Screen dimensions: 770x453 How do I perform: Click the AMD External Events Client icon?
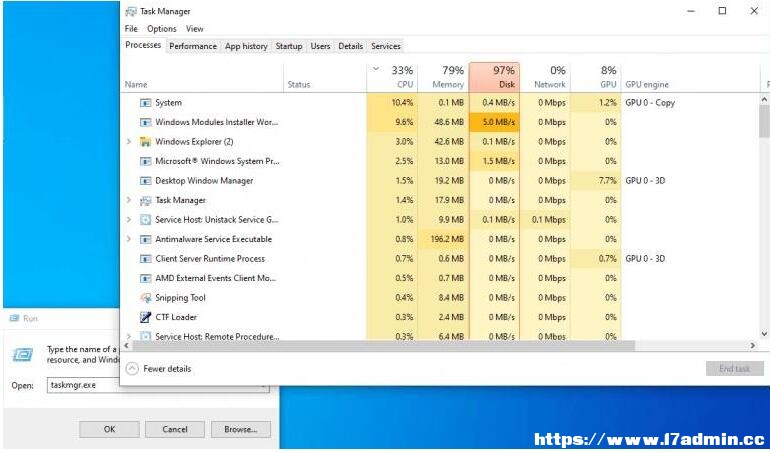coord(145,278)
